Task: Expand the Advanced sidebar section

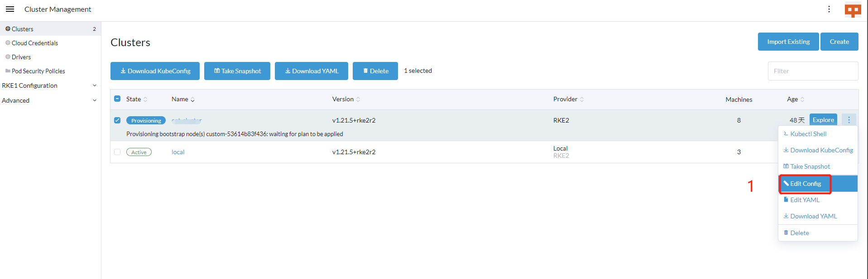Action: click(x=49, y=100)
